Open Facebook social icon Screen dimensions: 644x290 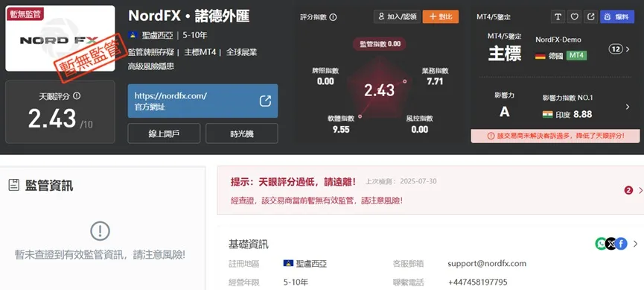622,244
